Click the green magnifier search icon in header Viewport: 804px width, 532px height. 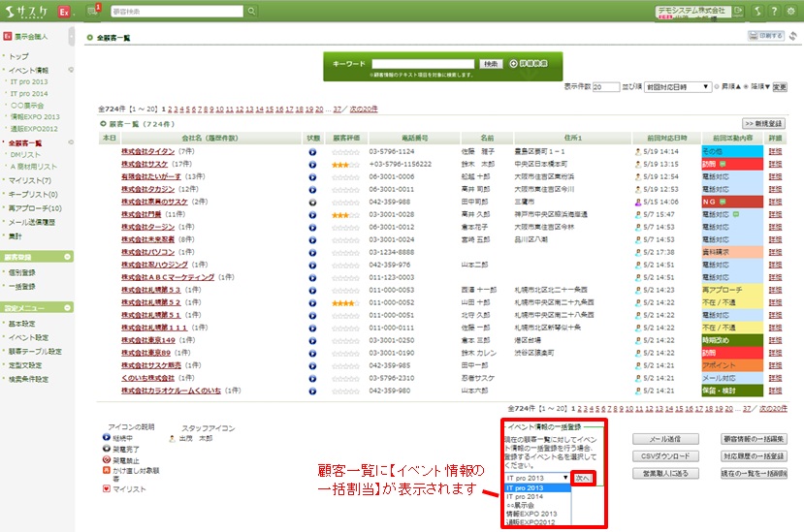(x=251, y=12)
